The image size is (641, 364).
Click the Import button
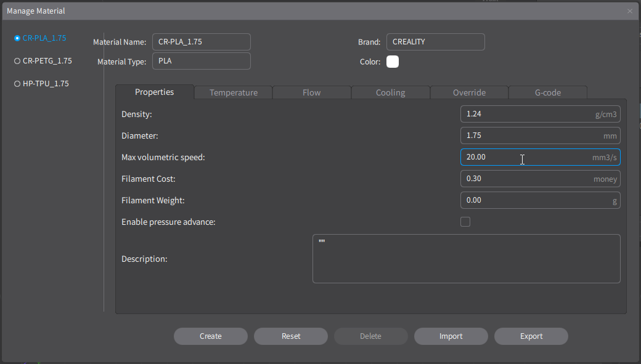[451, 336]
